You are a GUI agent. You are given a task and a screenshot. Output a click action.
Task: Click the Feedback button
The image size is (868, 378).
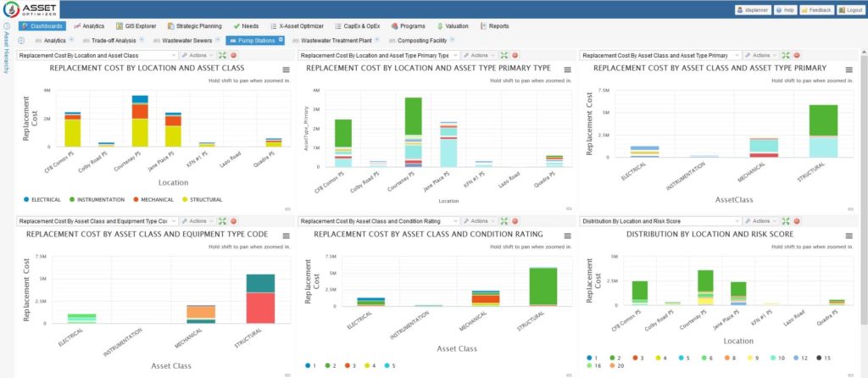[x=815, y=10]
